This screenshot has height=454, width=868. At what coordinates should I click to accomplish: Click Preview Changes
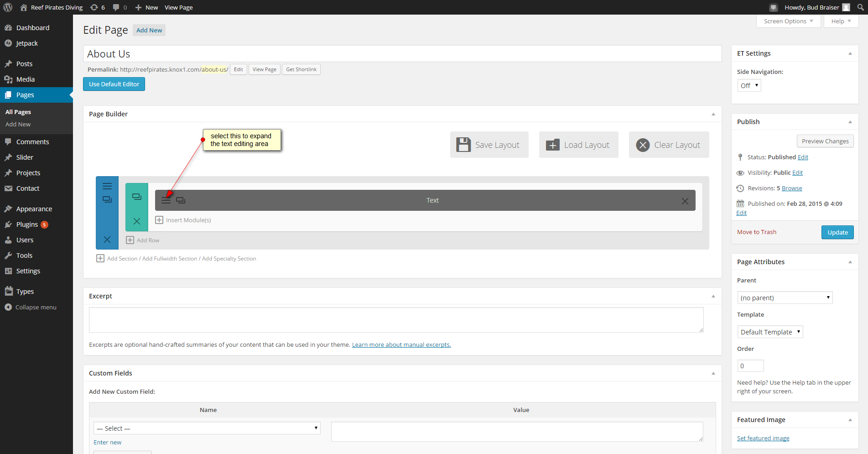825,141
